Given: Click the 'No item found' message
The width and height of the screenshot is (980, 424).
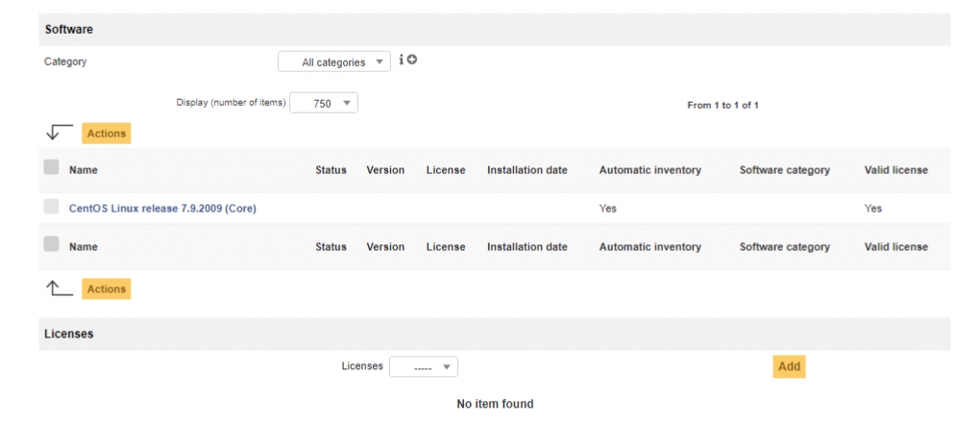Looking at the screenshot, I should [495, 404].
